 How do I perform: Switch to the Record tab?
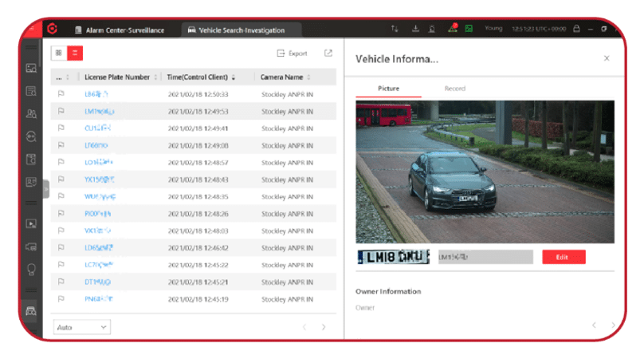[x=454, y=89]
